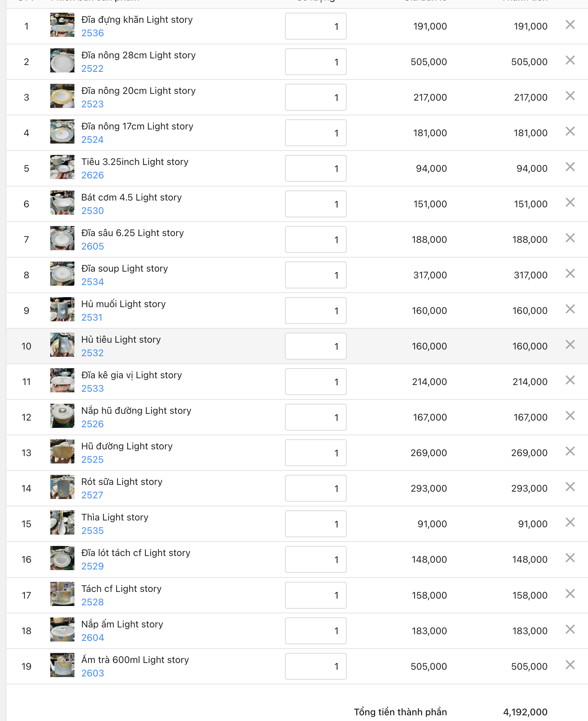Delete the Đĩa soup Light story row
The image size is (588, 721).
(570, 274)
